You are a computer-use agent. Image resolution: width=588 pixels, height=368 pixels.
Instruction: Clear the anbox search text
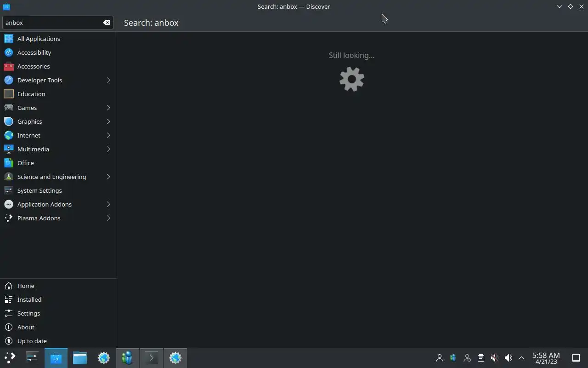click(107, 23)
